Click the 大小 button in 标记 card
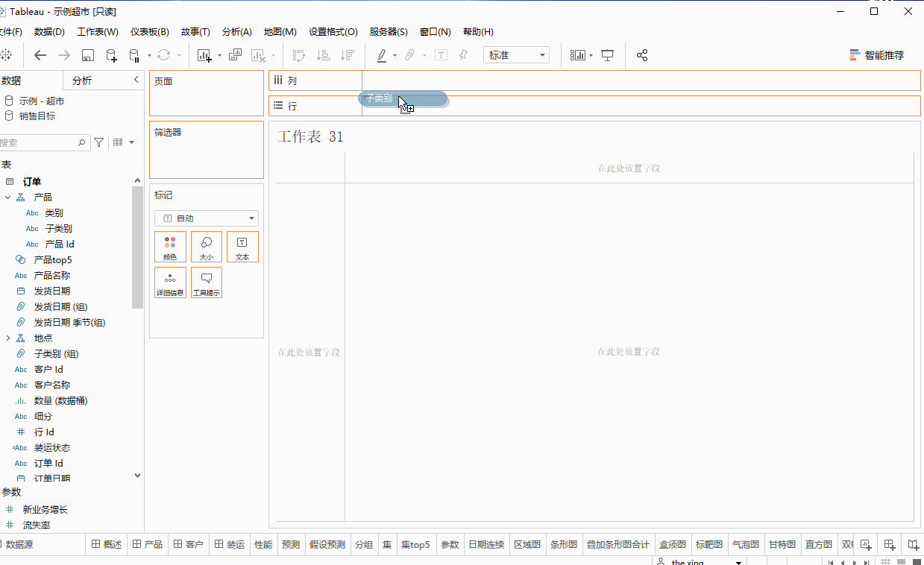The image size is (924, 565). [x=206, y=247]
